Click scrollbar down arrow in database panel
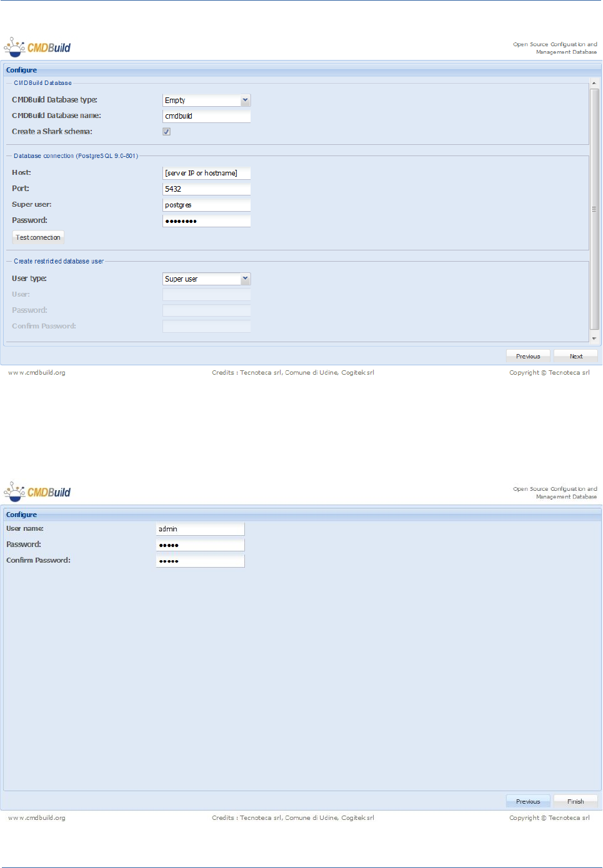Image resolution: width=603 pixels, height=868 pixels. tap(594, 338)
